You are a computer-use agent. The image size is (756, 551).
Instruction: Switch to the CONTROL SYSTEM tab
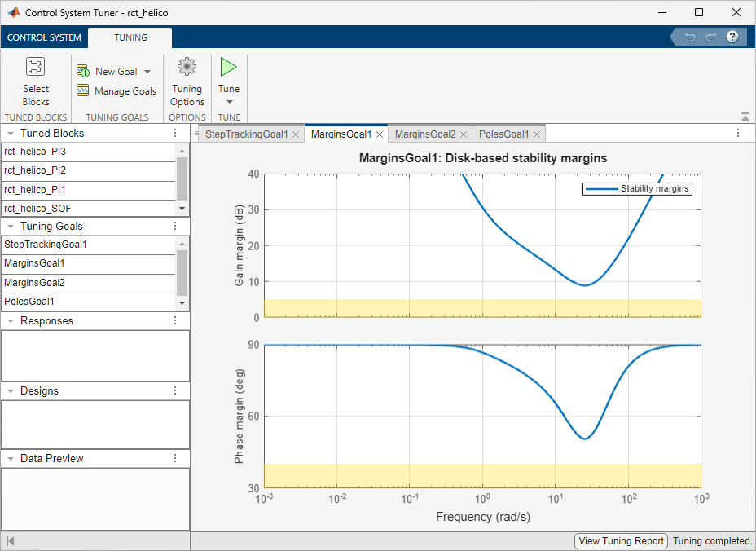pos(44,37)
